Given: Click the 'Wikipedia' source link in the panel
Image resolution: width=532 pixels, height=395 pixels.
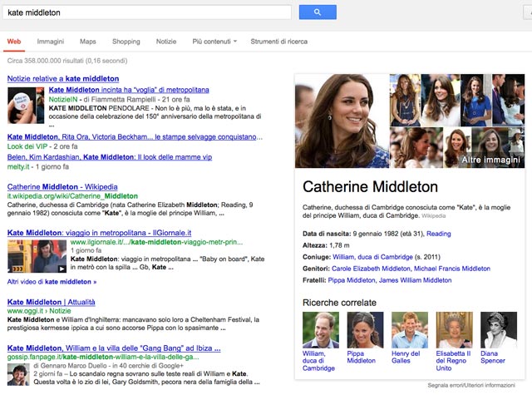Looking at the screenshot, I should (434, 216).
